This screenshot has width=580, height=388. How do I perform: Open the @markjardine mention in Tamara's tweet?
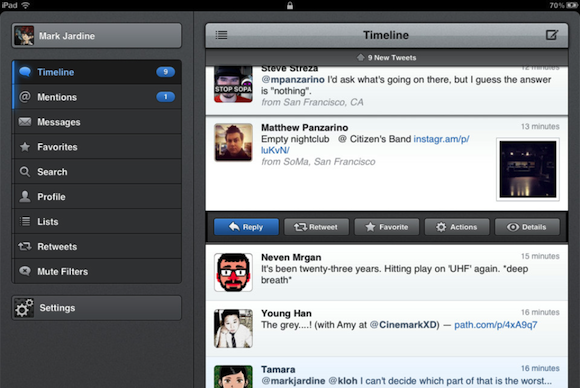[x=293, y=381]
